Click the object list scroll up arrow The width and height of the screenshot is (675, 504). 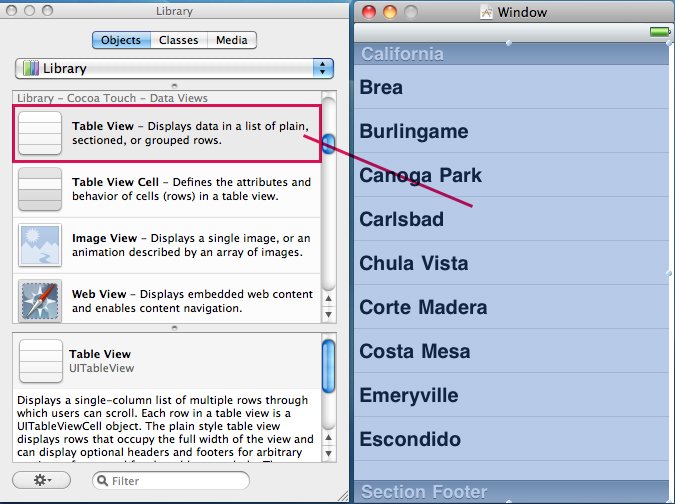pyautogui.click(x=328, y=298)
